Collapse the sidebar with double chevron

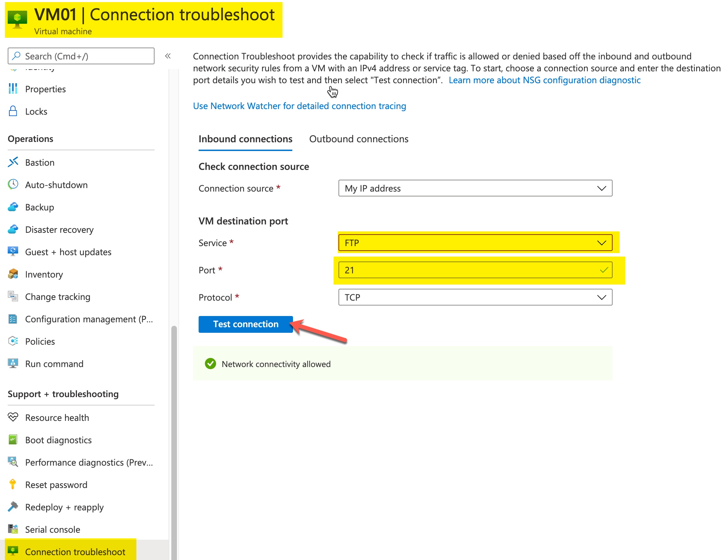pyautogui.click(x=168, y=56)
